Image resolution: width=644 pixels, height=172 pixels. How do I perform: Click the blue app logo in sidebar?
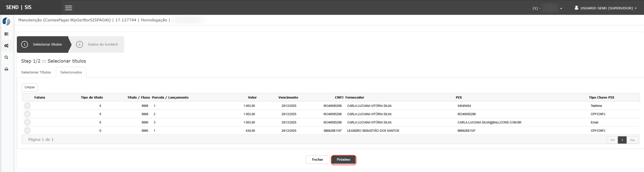tap(6, 22)
